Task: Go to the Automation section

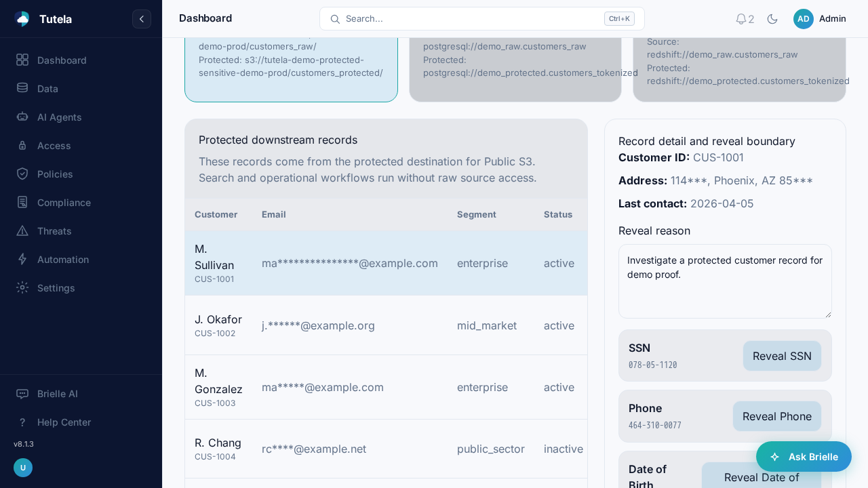Action: pos(62,260)
